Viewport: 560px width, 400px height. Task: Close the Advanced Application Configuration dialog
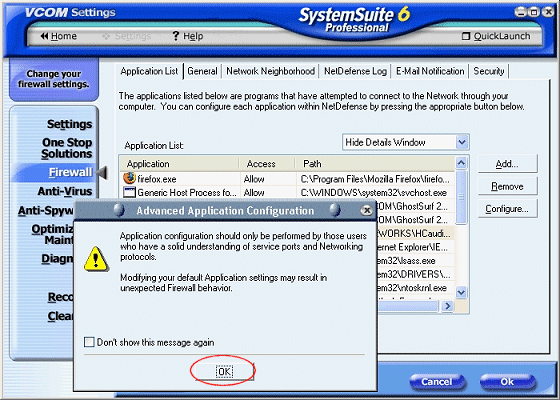366,210
